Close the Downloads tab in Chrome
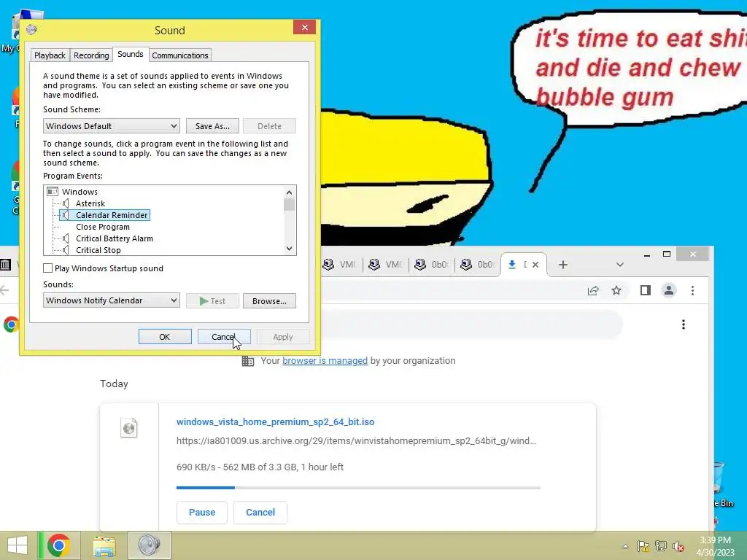Viewport: 747px width, 560px height. tap(535, 265)
